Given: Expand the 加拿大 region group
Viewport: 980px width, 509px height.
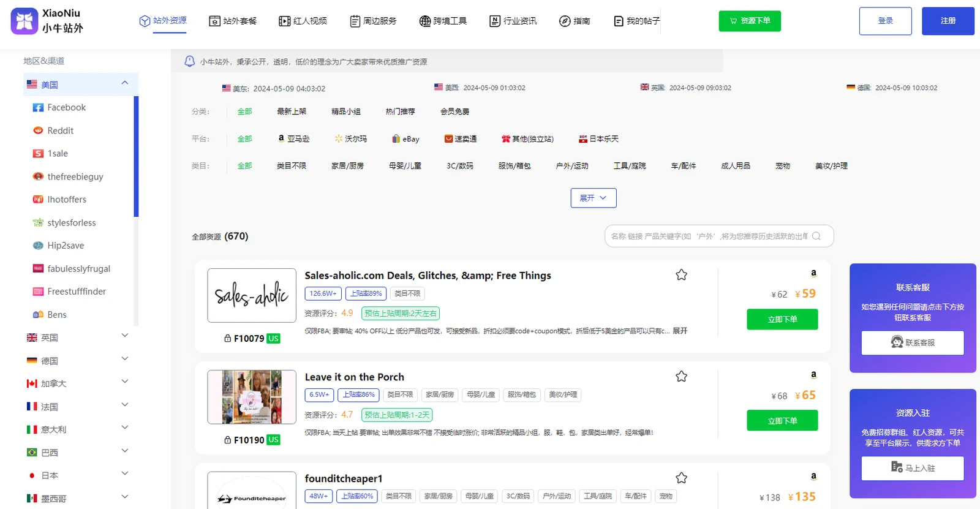Looking at the screenshot, I should click(125, 382).
